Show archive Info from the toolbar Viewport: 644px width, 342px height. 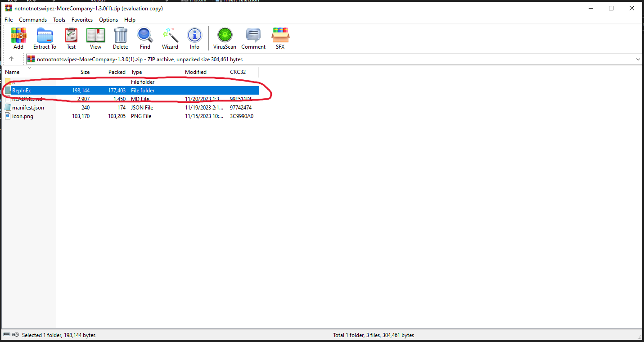194,38
